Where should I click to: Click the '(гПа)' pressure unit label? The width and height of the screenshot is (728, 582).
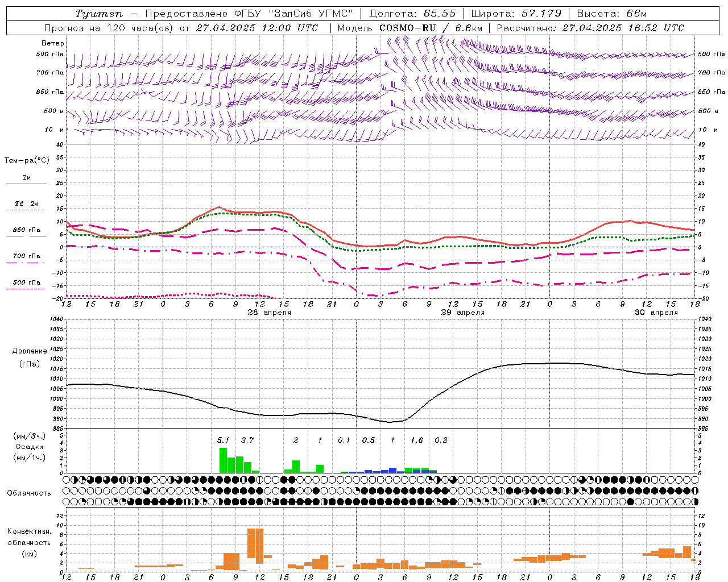30,364
